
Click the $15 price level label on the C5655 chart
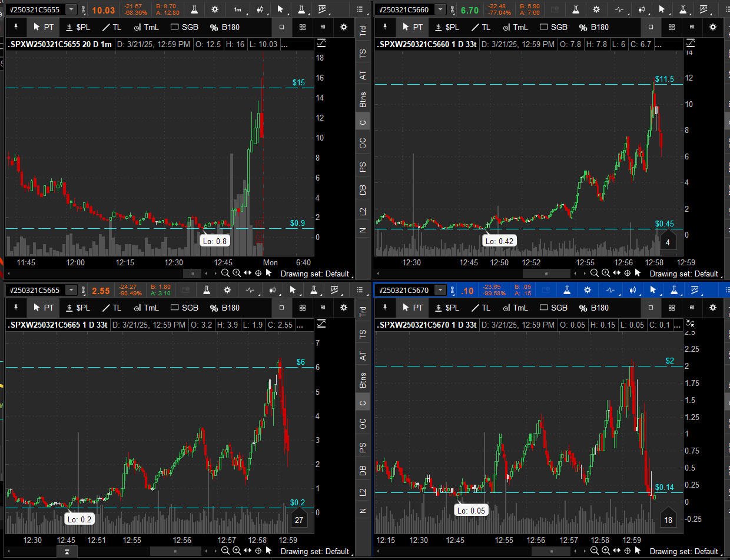click(x=298, y=82)
